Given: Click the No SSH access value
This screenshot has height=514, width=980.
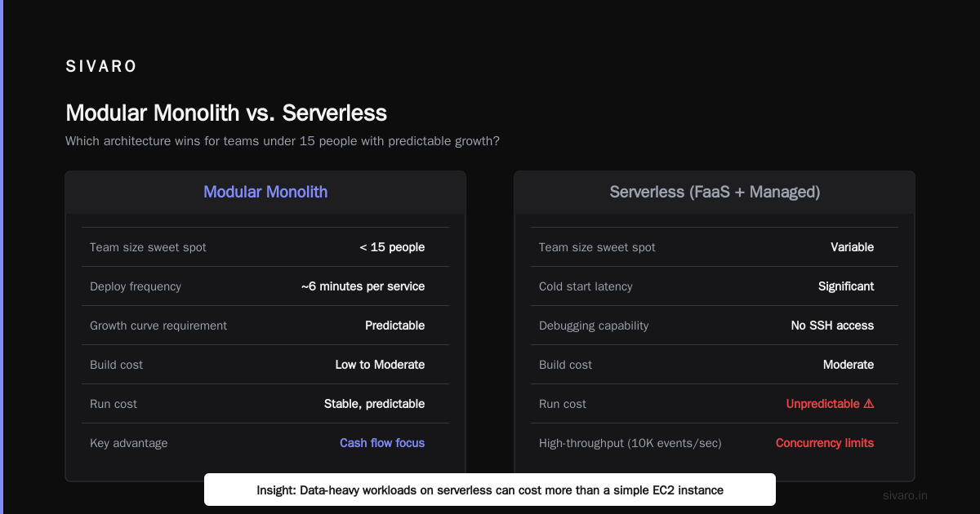Looking at the screenshot, I should click(832, 326).
